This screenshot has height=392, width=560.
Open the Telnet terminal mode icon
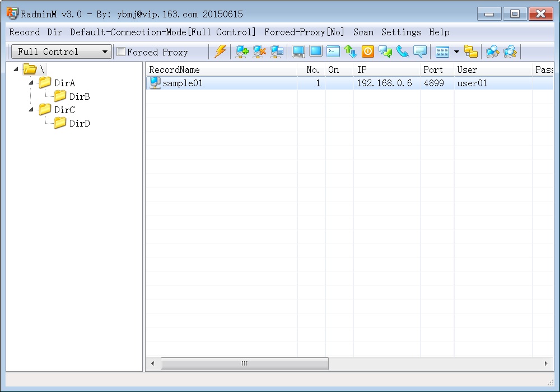[333, 52]
